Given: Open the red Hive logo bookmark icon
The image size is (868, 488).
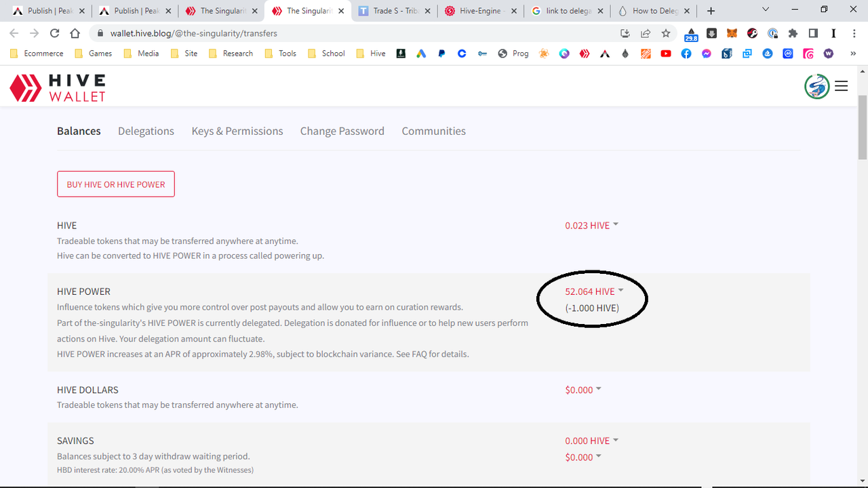Looking at the screenshot, I should (585, 54).
